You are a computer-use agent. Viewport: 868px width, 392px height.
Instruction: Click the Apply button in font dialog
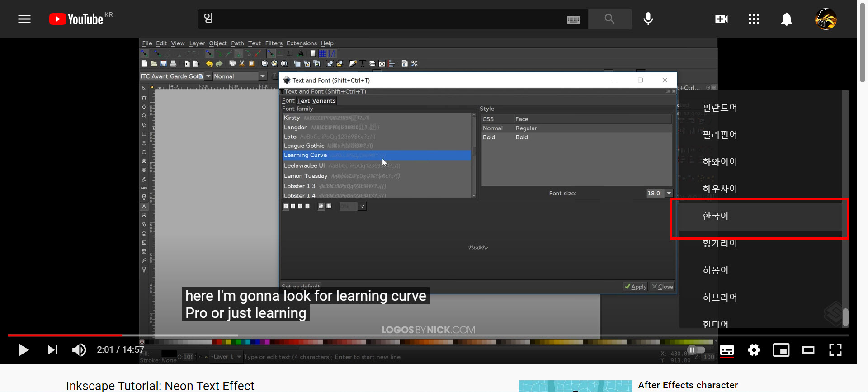[636, 287]
